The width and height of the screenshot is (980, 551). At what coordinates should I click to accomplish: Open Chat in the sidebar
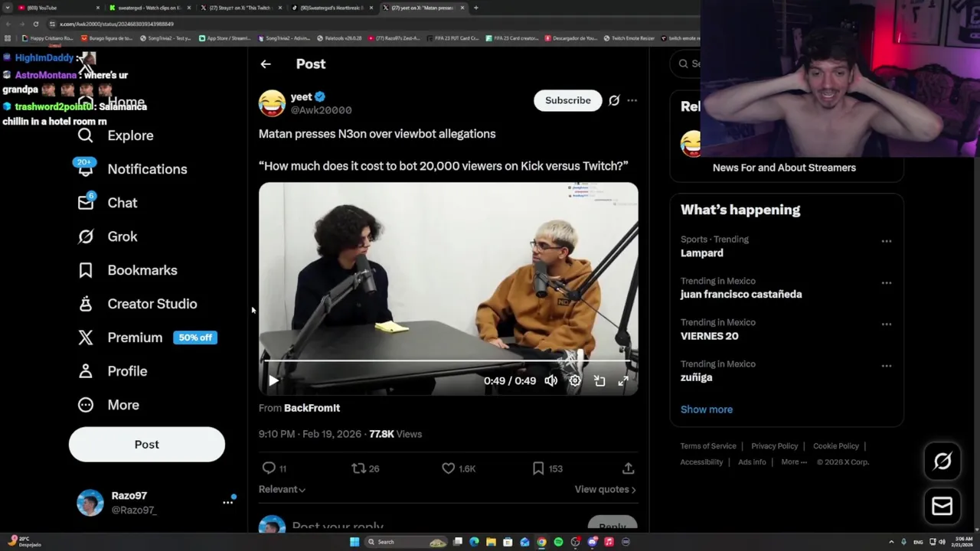point(108,203)
